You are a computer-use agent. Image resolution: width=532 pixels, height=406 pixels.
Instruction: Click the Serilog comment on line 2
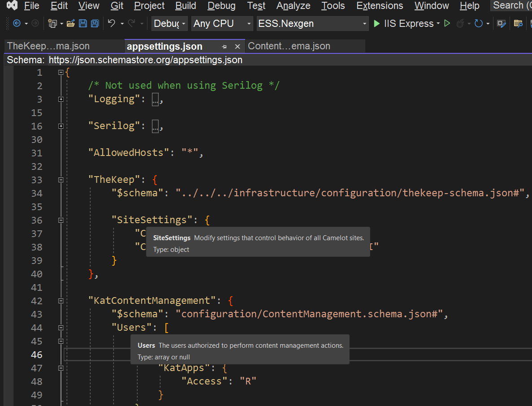(x=184, y=86)
